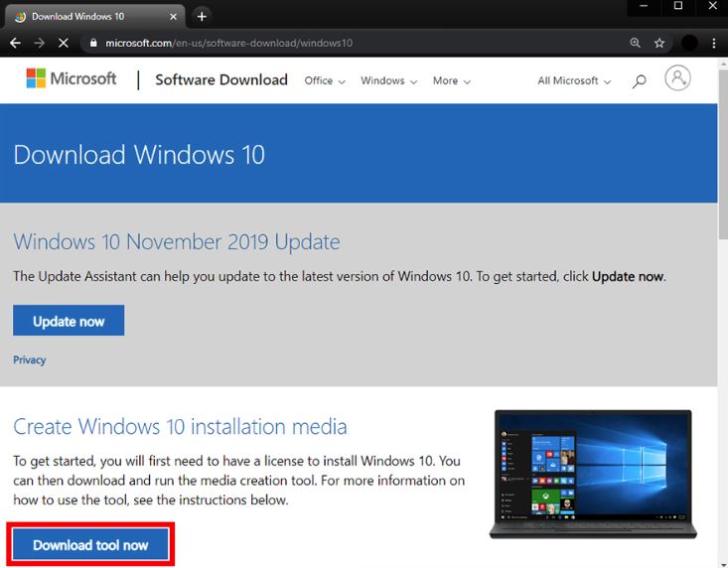Click the Create Windows 10 installation media heading
Image resolution: width=728 pixels, height=568 pixels.
[180, 426]
